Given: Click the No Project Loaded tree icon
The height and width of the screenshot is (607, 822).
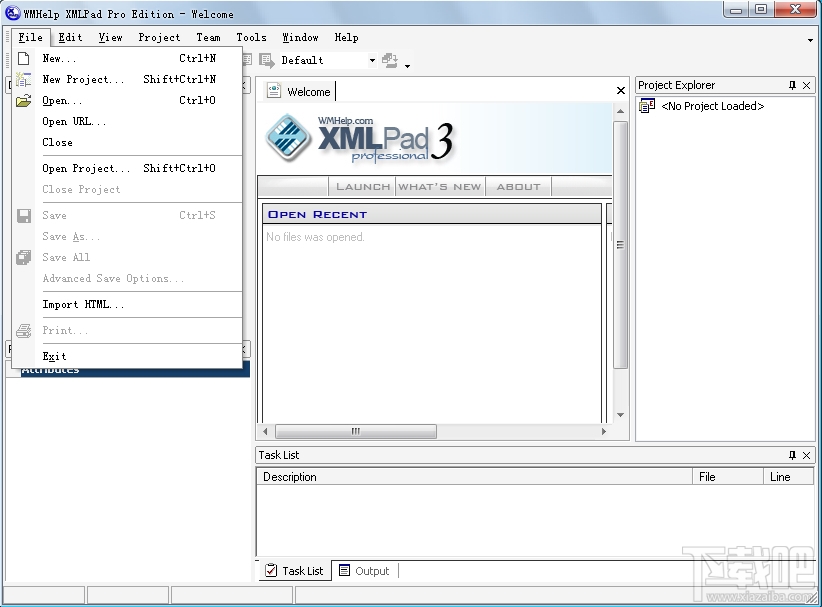Looking at the screenshot, I should 647,106.
